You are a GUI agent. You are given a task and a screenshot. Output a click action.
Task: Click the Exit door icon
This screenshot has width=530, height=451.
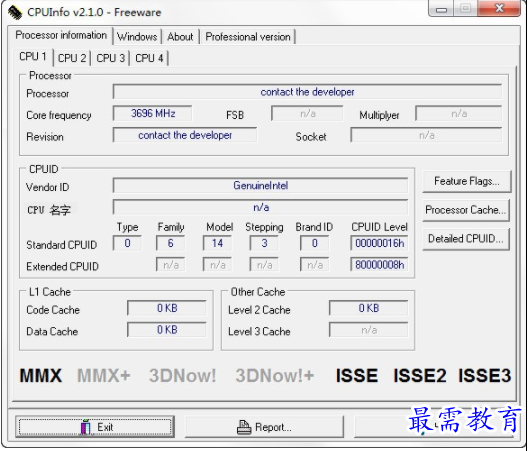point(86,427)
